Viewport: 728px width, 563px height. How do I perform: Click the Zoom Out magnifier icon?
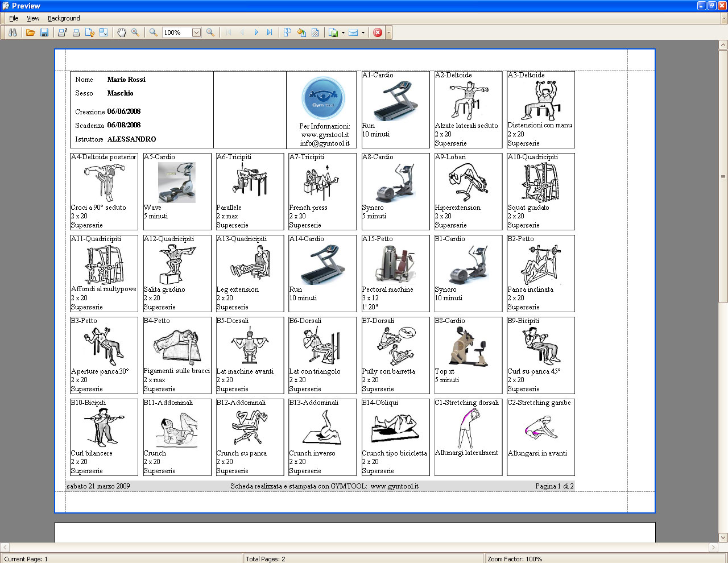pos(154,32)
